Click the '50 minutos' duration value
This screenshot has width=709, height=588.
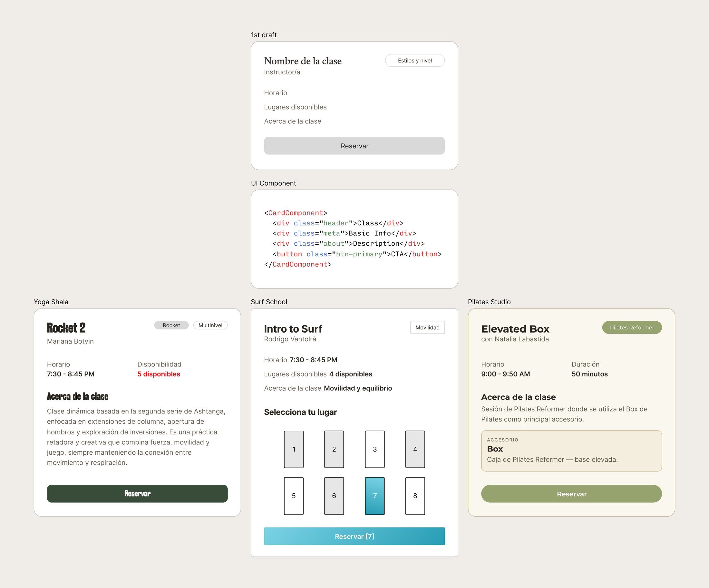pos(589,374)
